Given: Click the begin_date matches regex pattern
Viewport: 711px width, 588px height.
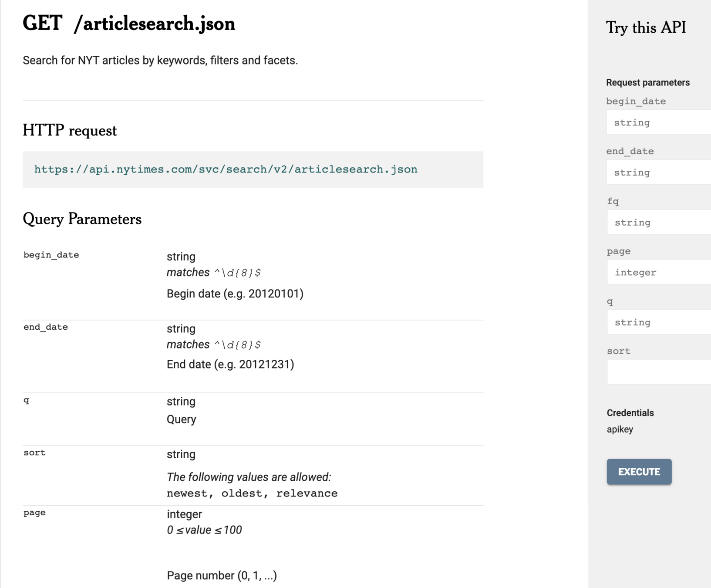Looking at the screenshot, I should click(237, 273).
